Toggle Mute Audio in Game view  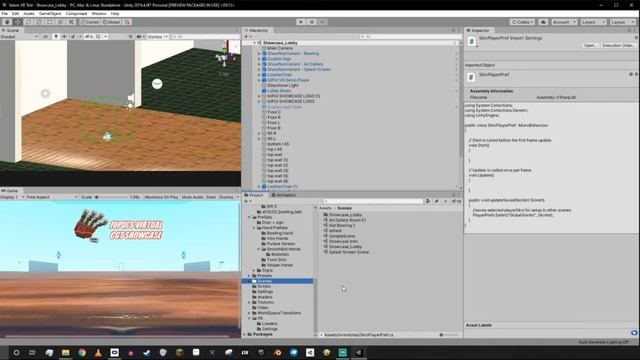[x=192, y=197]
